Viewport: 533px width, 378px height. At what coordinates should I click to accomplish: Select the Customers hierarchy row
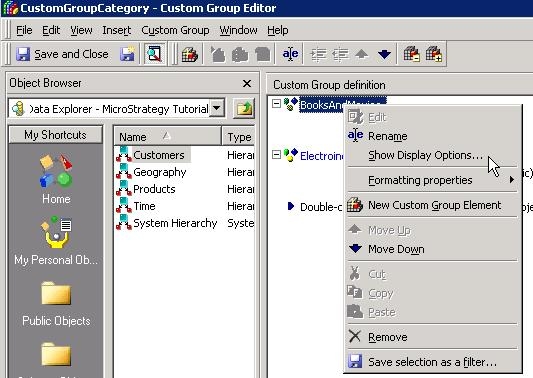point(185,155)
